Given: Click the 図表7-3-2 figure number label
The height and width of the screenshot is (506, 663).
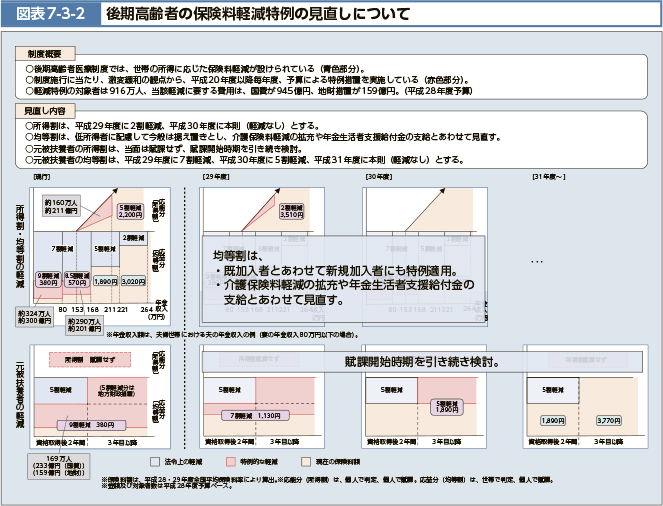Looking at the screenshot, I should (x=47, y=15).
